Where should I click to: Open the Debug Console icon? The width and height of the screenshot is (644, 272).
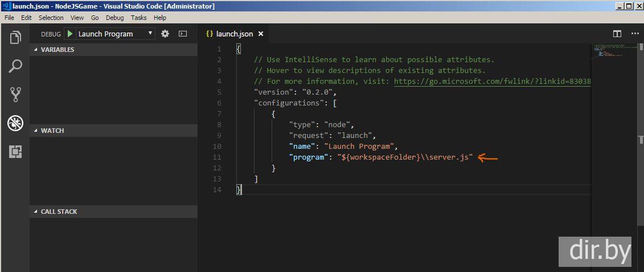coord(183,34)
